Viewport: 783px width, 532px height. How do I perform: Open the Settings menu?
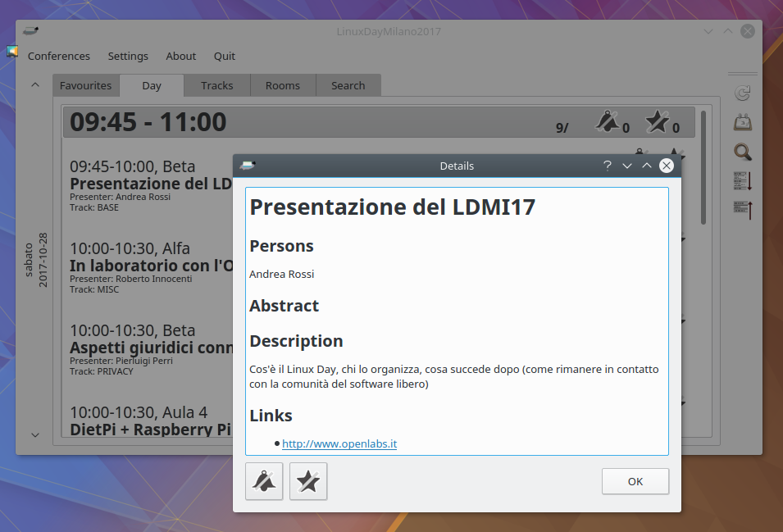click(128, 56)
